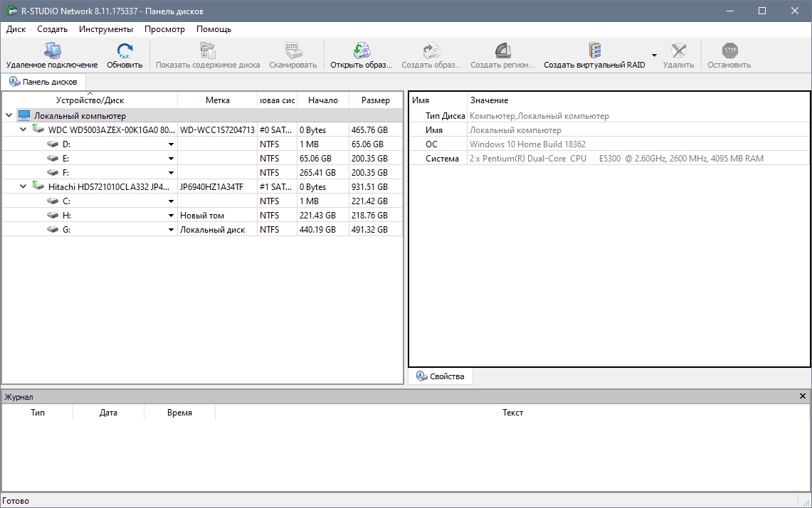Open the dropdown arrow on D: row

click(x=171, y=144)
